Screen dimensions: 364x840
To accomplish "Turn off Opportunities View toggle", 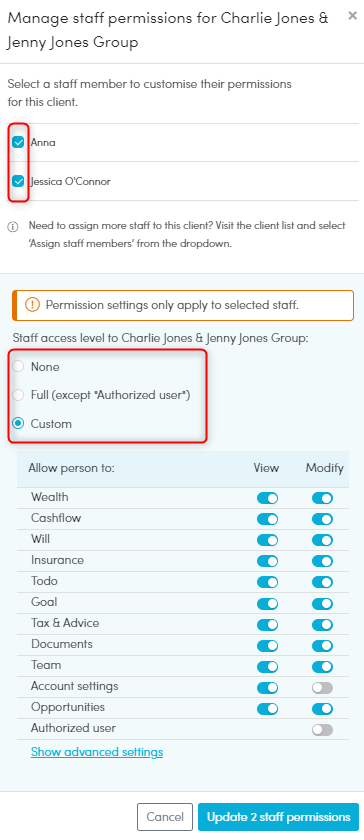I will (x=268, y=709).
